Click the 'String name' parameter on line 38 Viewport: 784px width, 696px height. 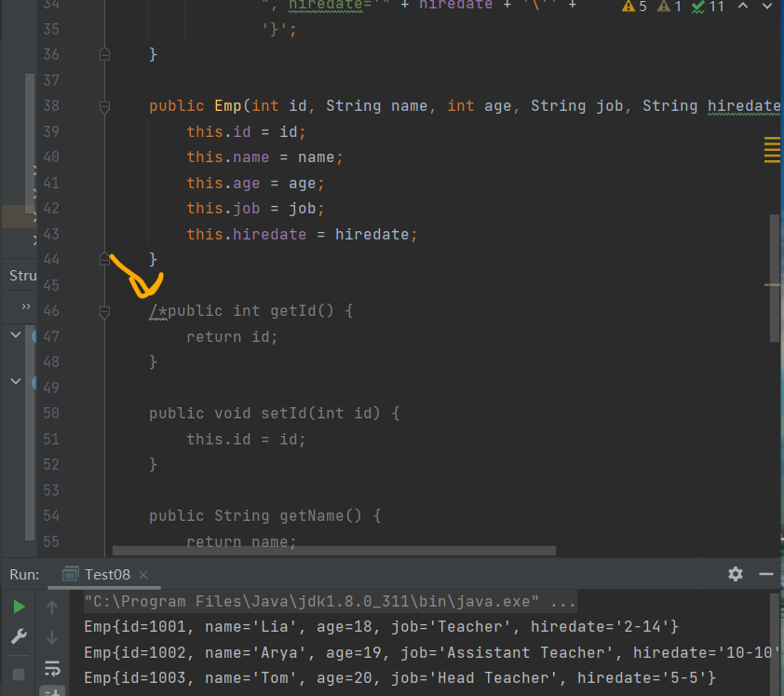click(376, 106)
